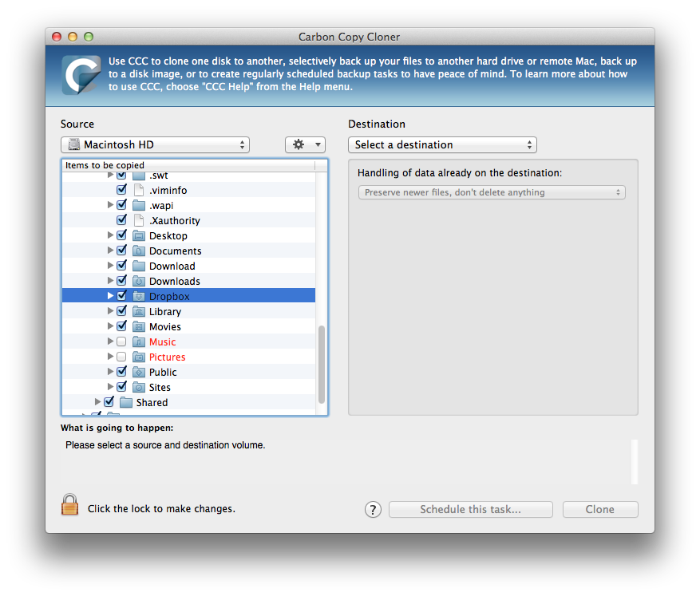
Task: Uncheck the Library checkbox
Action: [121, 311]
